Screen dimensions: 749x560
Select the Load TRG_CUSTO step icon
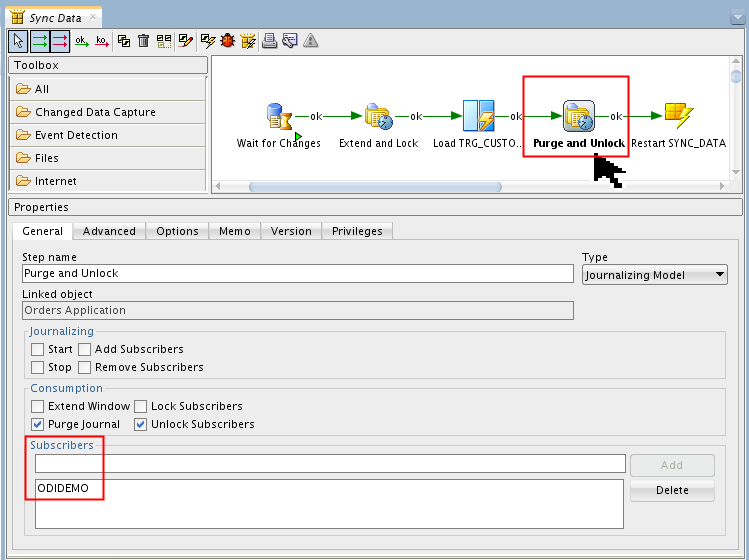coord(478,116)
